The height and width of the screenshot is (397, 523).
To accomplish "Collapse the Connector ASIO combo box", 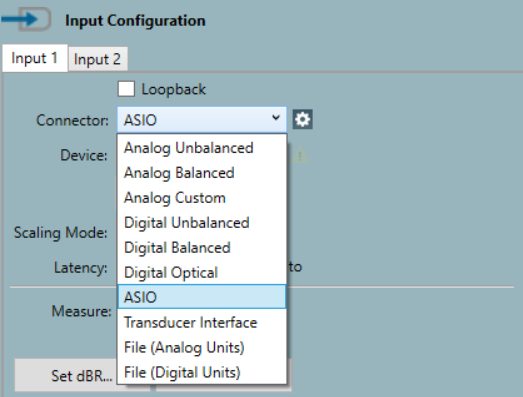I will [x=202, y=120].
